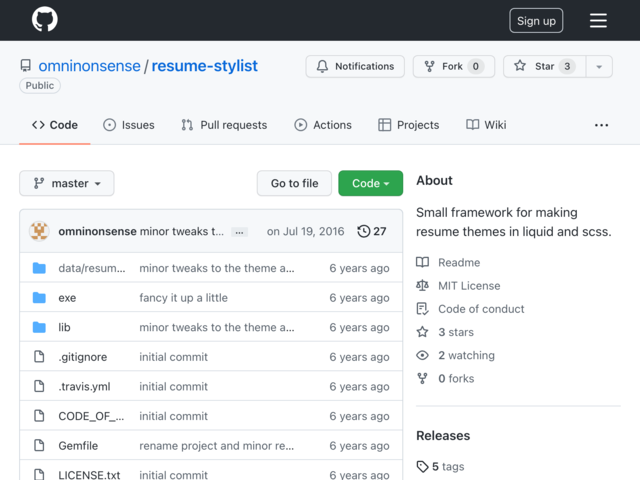
Task: Click the eye icon next to 2 watching
Action: tap(422, 355)
